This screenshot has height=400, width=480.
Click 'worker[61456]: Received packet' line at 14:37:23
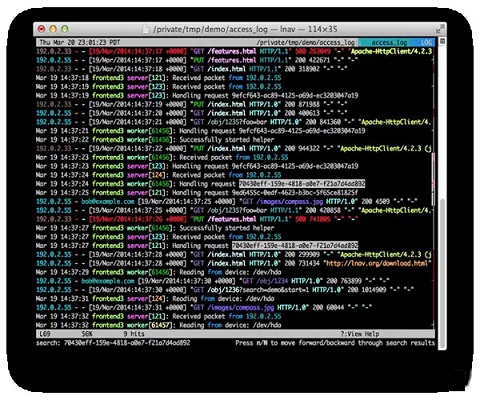(162, 157)
